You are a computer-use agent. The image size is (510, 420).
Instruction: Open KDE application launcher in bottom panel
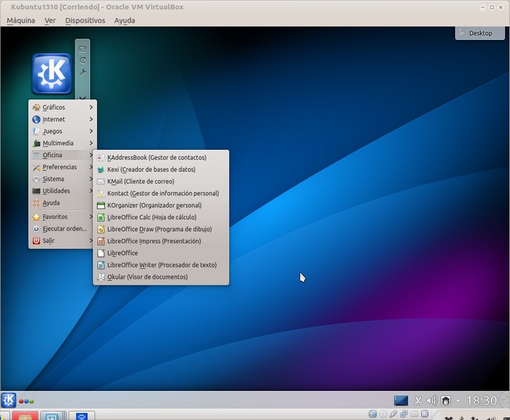click(8, 400)
